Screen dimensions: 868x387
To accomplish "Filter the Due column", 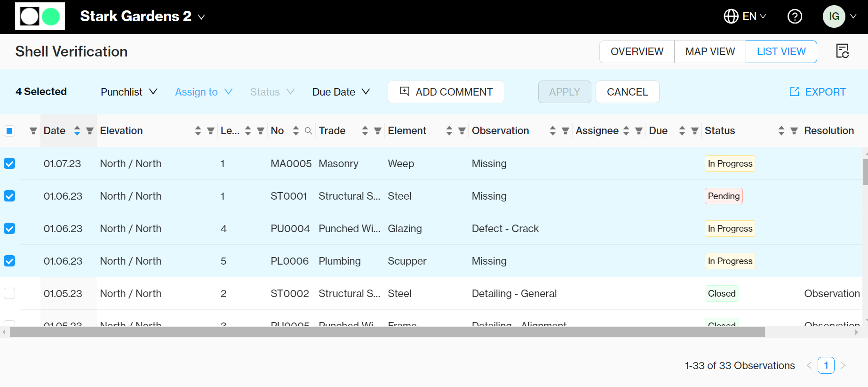I will click(x=695, y=131).
